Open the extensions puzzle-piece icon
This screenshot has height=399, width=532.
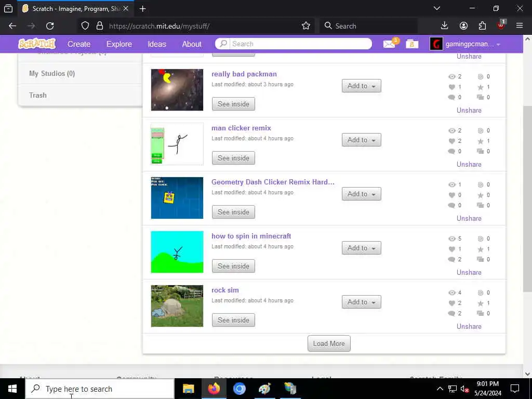[x=482, y=26]
